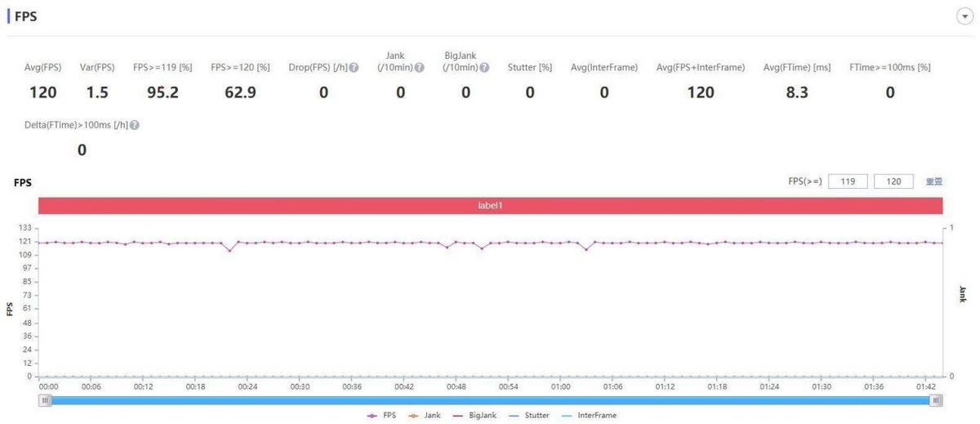Collapse the FPS panel with the arrow button
The width and height of the screenshot is (980, 424).
[964, 17]
